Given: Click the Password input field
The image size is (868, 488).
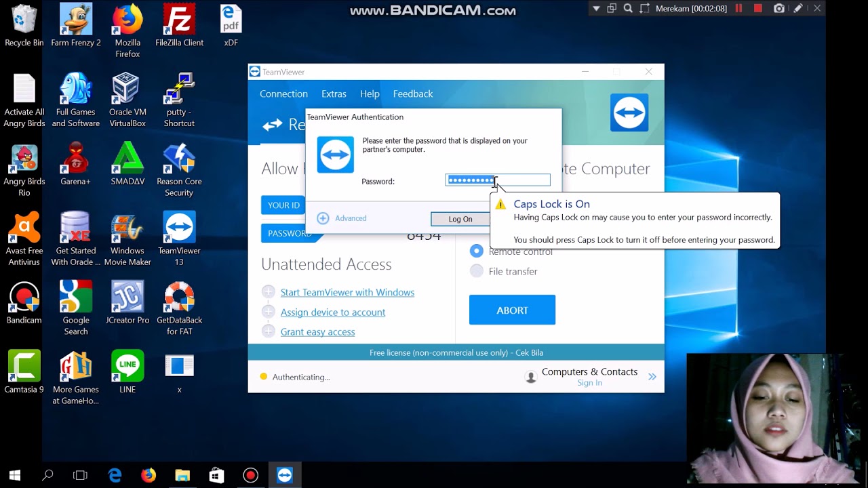Looking at the screenshot, I should pyautogui.click(x=498, y=180).
